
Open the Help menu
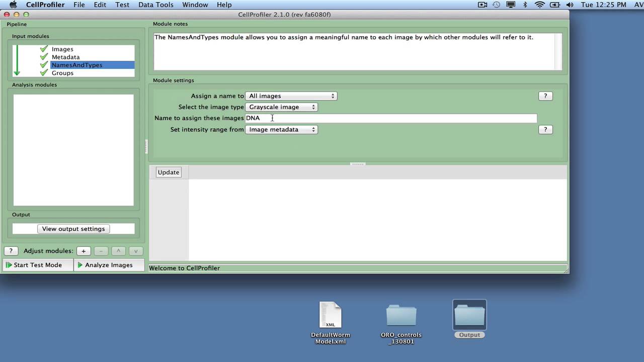pos(224,5)
